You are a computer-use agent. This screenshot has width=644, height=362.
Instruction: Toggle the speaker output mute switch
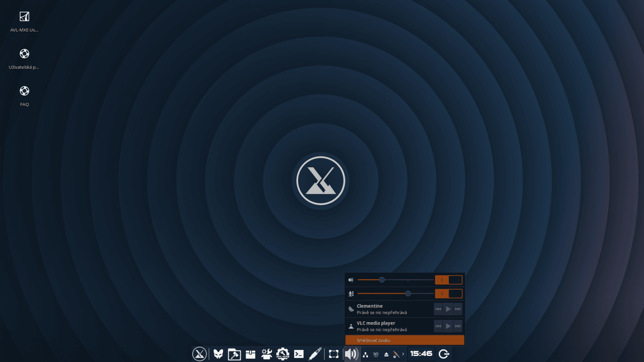coord(449,279)
